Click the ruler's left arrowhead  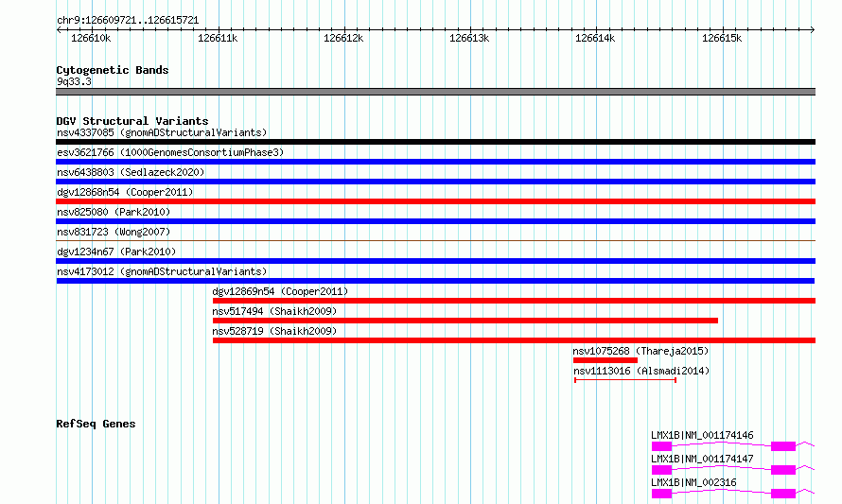click(x=59, y=30)
